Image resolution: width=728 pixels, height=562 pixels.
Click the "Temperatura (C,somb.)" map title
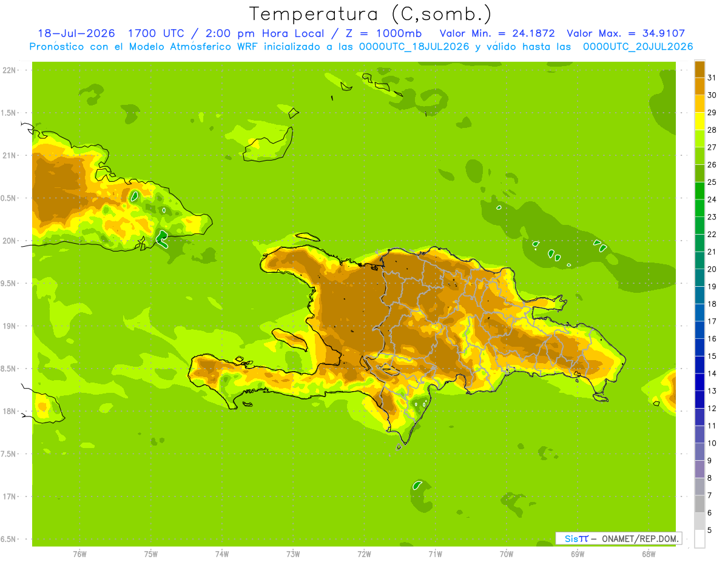(x=371, y=14)
